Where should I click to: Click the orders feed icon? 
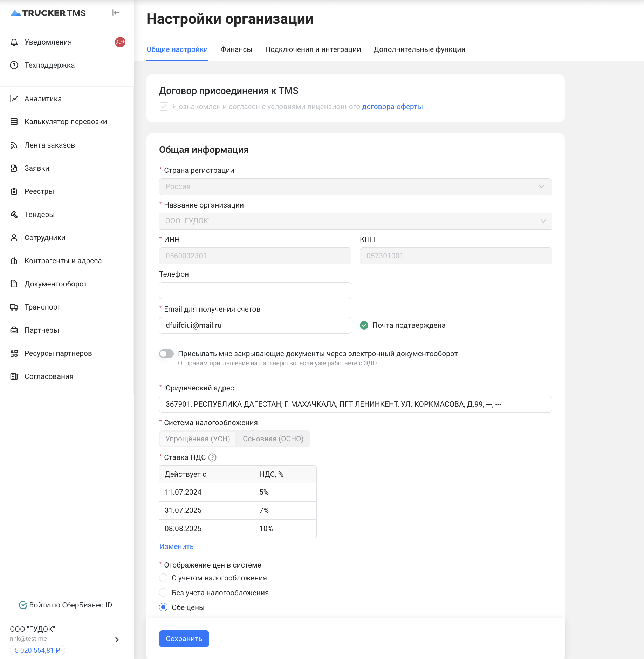[x=14, y=145]
